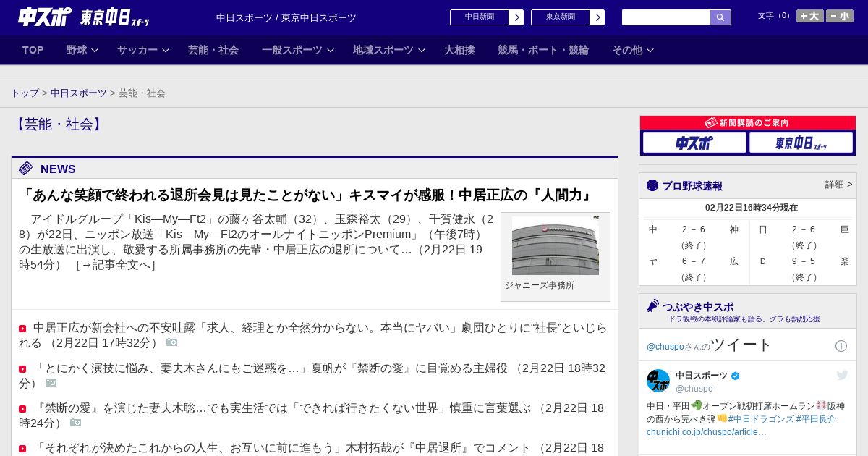The width and height of the screenshot is (868, 456).
Task: Open the 詳細 > link for baseball scores
Action: coord(838,185)
